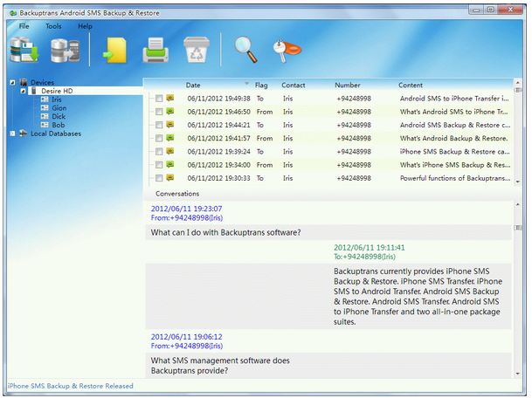Collapse the Devices tree node
Viewport: 532px width, 398px height.
tap(12, 82)
